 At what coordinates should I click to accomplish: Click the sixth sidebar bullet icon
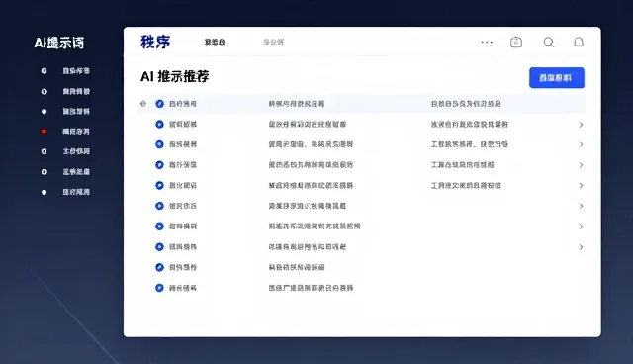pos(44,172)
